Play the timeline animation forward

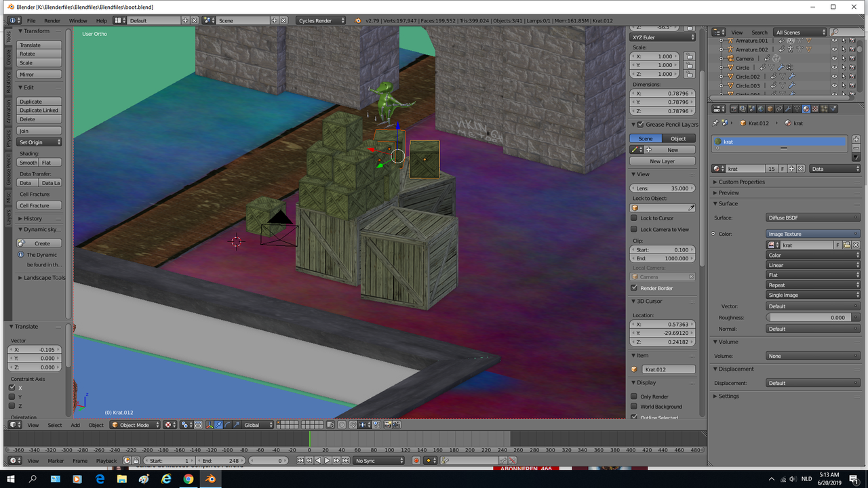click(x=327, y=460)
